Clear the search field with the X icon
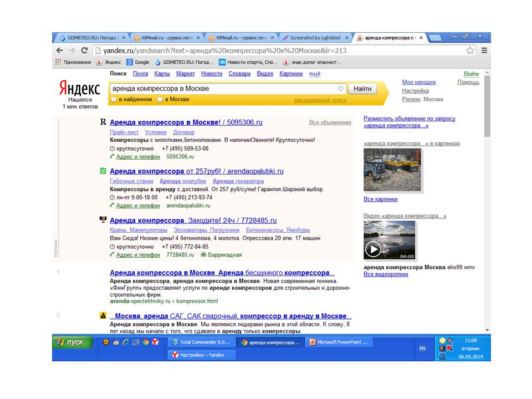 tap(341, 89)
